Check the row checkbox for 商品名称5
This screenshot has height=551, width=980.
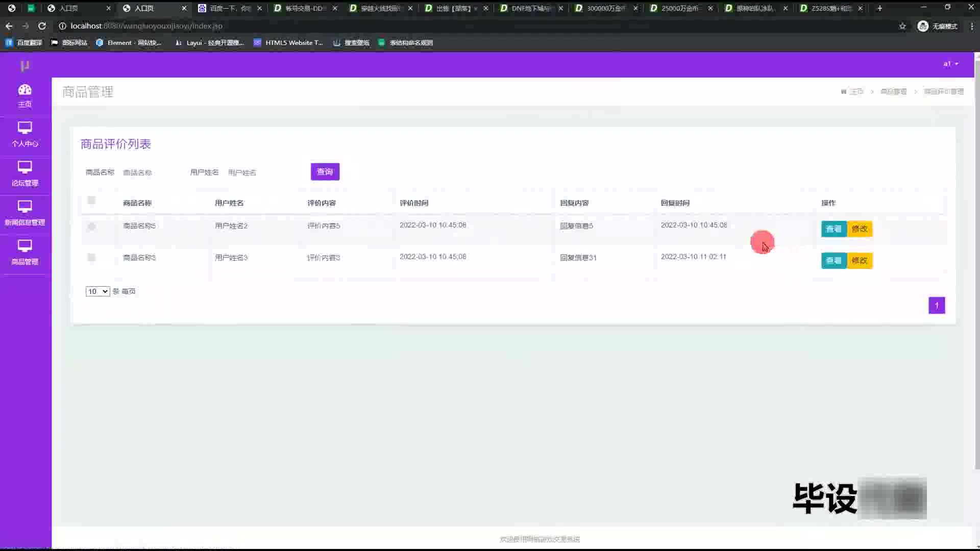click(91, 226)
